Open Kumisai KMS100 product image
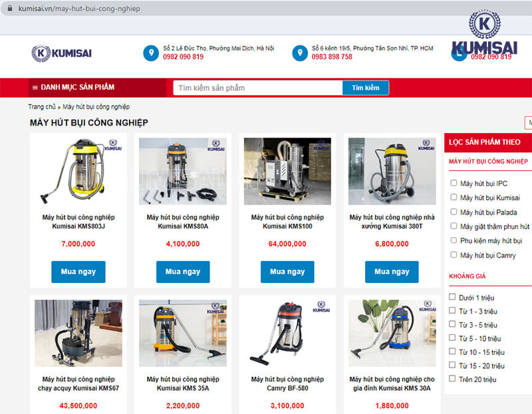The height and width of the screenshot is (414, 532). pyautogui.click(x=287, y=171)
